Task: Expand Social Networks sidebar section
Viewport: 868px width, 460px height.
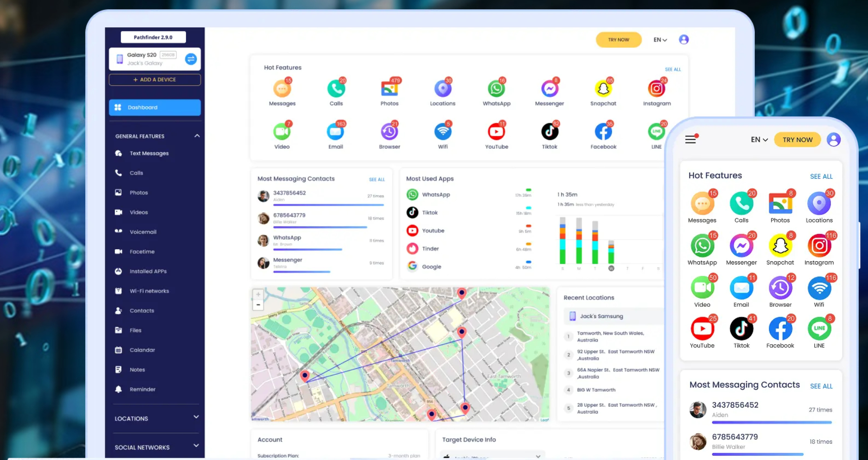Action: click(196, 446)
